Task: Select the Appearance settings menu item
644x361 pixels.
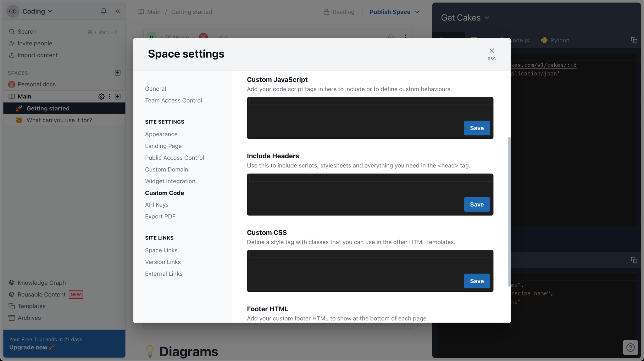Action: [161, 134]
